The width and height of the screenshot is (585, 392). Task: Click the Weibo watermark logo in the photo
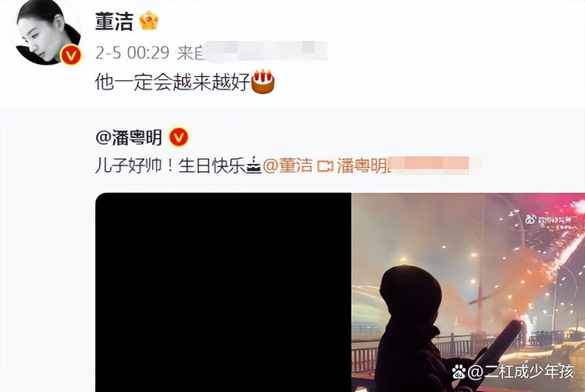click(x=548, y=220)
